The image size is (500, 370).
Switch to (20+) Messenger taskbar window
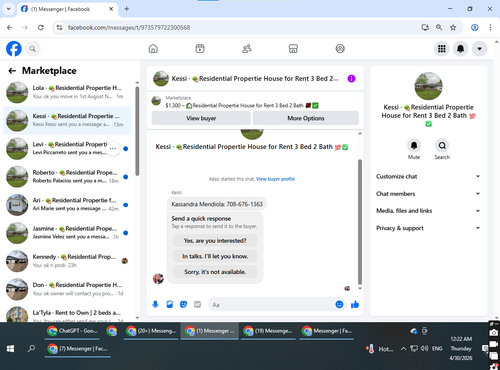click(x=151, y=331)
